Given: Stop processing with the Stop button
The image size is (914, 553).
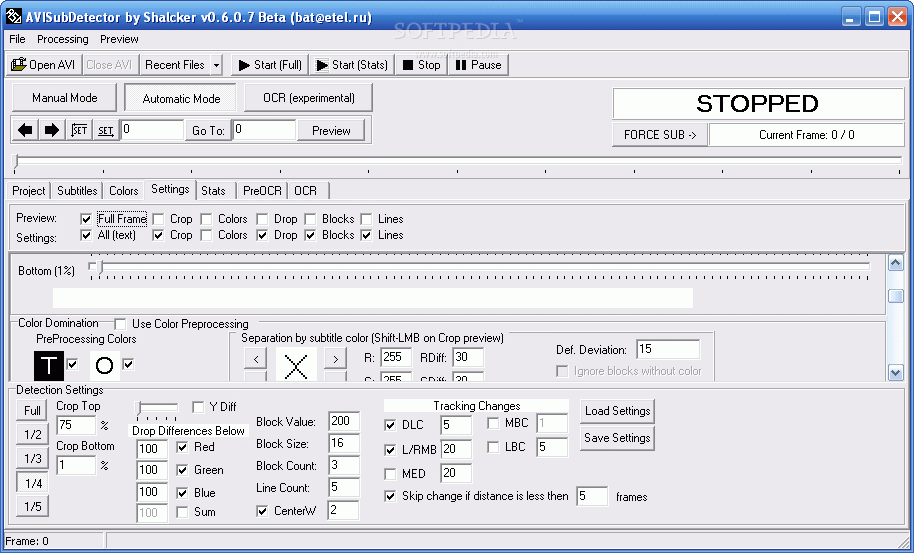Looking at the screenshot, I should click(x=421, y=65).
